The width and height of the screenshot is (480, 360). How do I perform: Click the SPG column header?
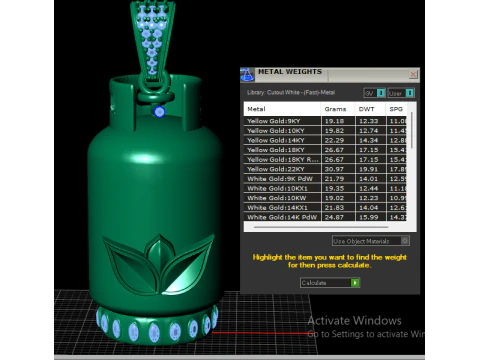[x=396, y=109]
